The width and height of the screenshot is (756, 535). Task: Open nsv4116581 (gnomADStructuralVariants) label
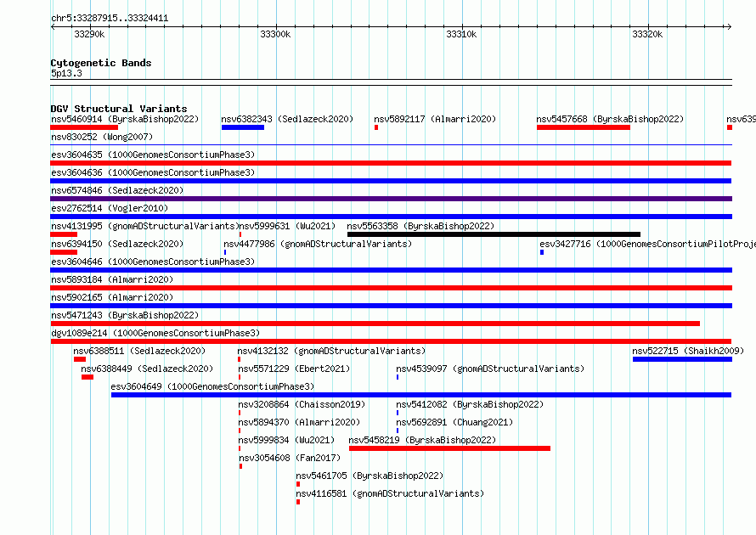(x=390, y=493)
